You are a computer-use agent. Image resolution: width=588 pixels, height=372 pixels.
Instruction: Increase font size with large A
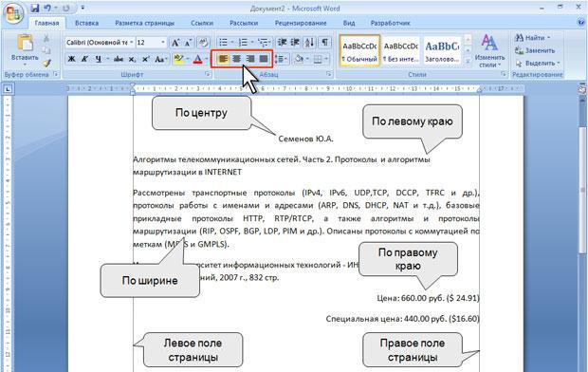175,43
